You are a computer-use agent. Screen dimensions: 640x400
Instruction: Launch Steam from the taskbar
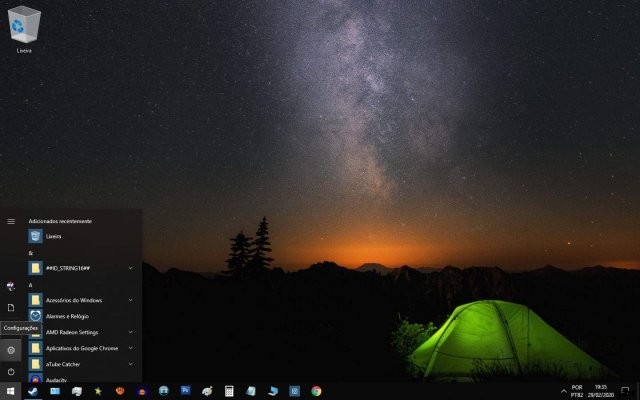[x=33, y=391]
